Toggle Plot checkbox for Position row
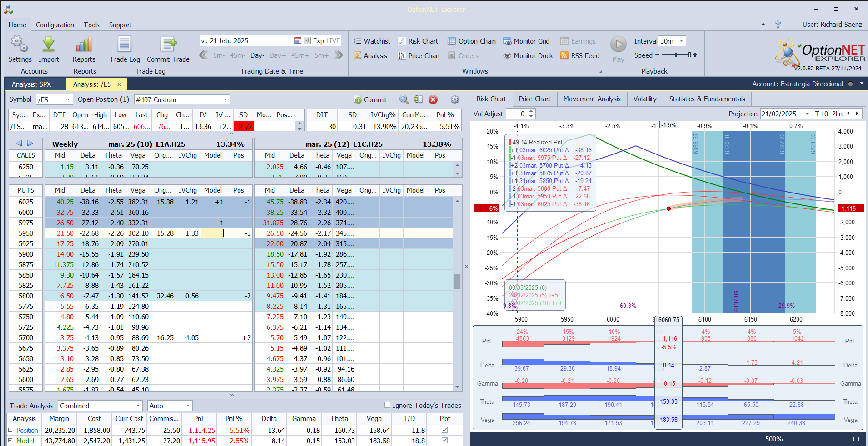Viewport: 868px width, 446px height. pos(445,430)
